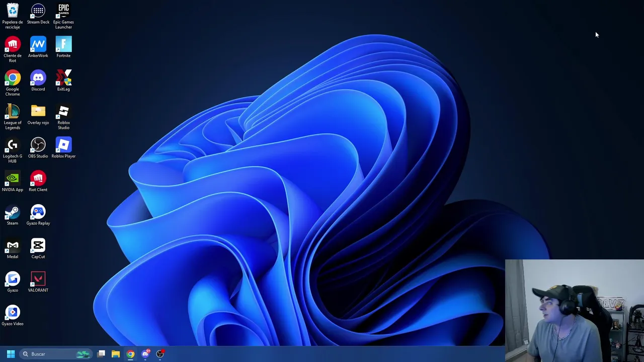Screen dimensions: 644x362
Task: Click the Buscar taskbar search field
Action: pos(55,354)
